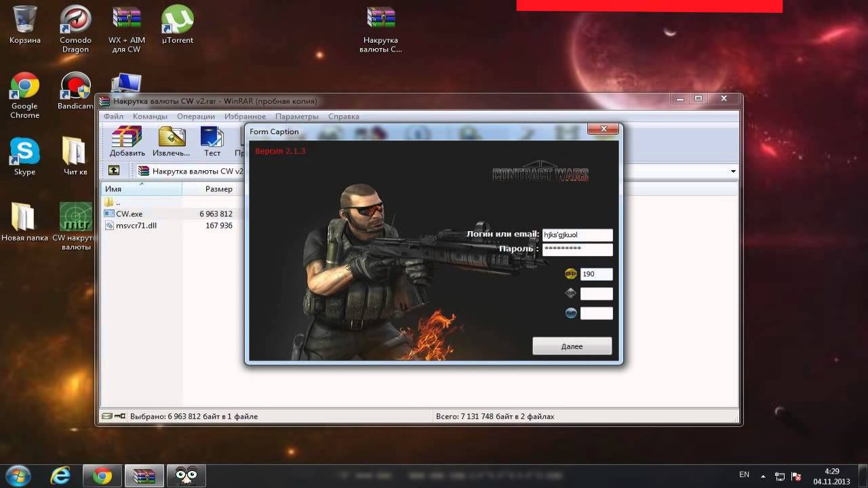The image size is (868, 488).
Task: Launch Internet Explorer from the taskbar
Action: pyautogui.click(x=61, y=476)
